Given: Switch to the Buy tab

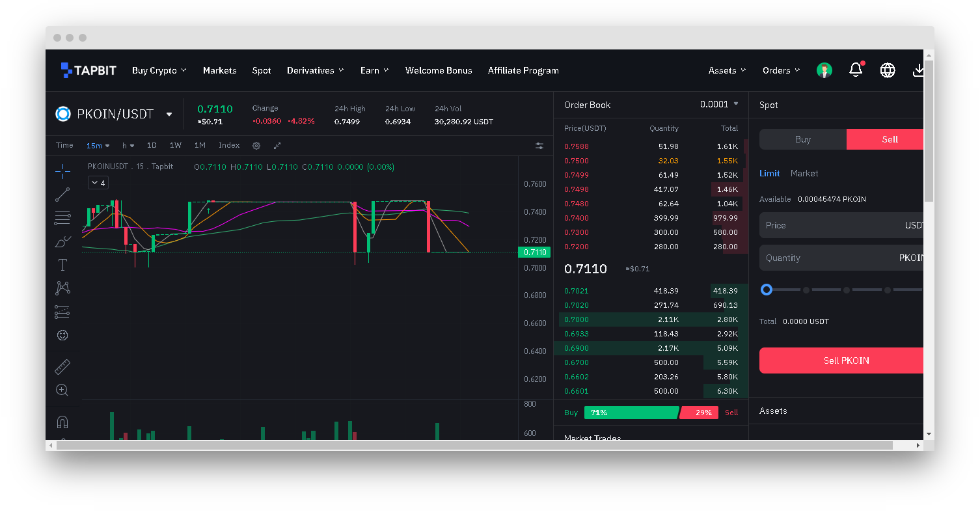Looking at the screenshot, I should [803, 139].
